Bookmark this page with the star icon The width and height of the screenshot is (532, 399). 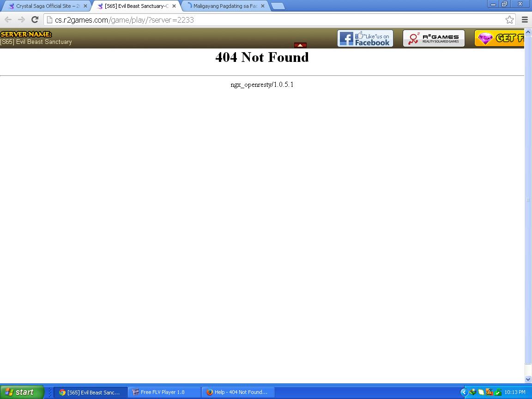(509, 19)
